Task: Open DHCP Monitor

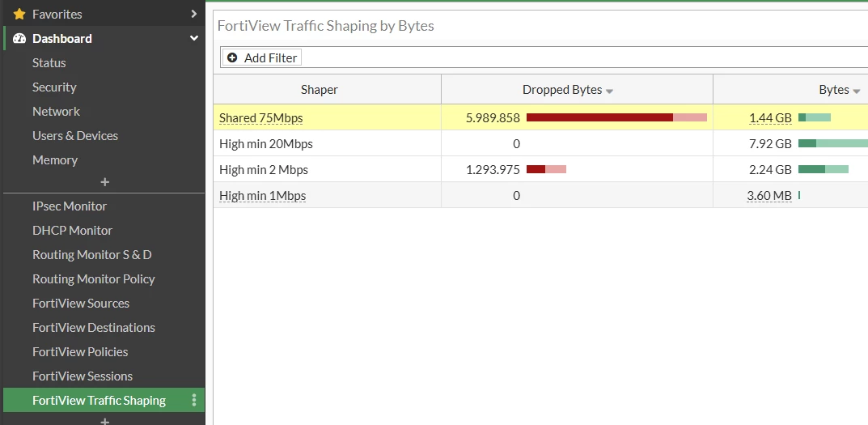Action: pos(73,231)
